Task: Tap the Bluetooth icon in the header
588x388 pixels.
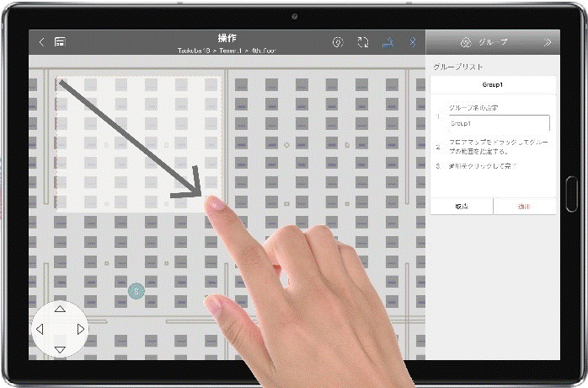Action: pyautogui.click(x=413, y=42)
